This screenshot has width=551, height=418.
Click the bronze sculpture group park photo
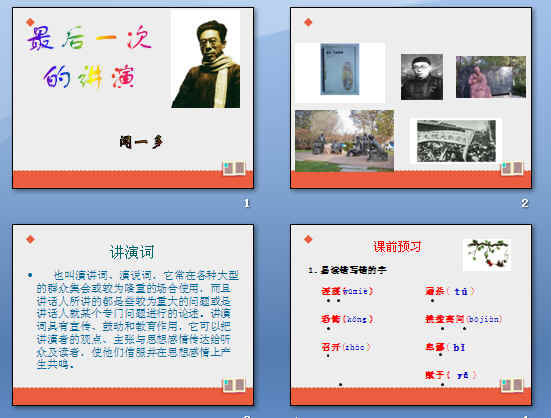pos(344,141)
